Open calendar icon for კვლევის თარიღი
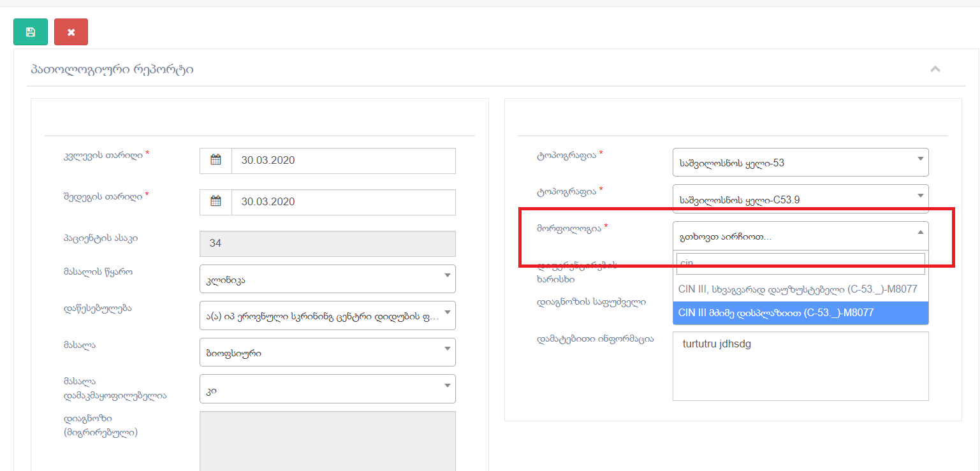980x471 pixels. pyautogui.click(x=216, y=161)
